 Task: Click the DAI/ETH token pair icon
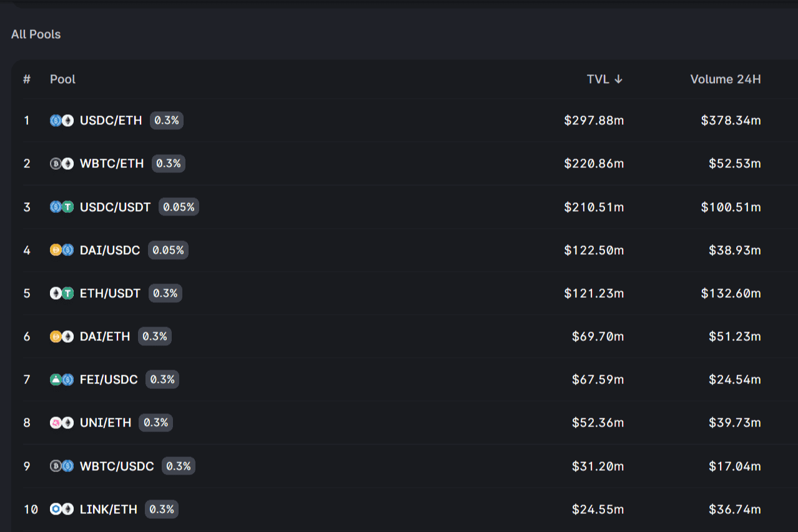point(62,336)
